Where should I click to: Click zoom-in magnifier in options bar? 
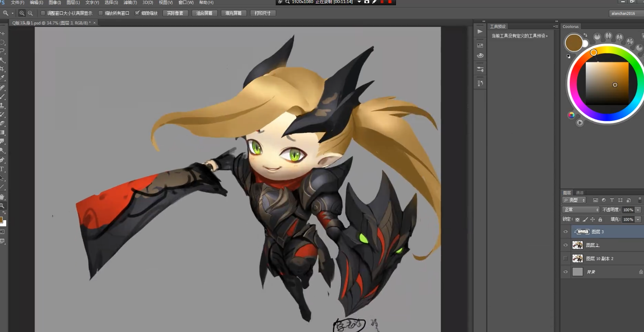click(22, 13)
